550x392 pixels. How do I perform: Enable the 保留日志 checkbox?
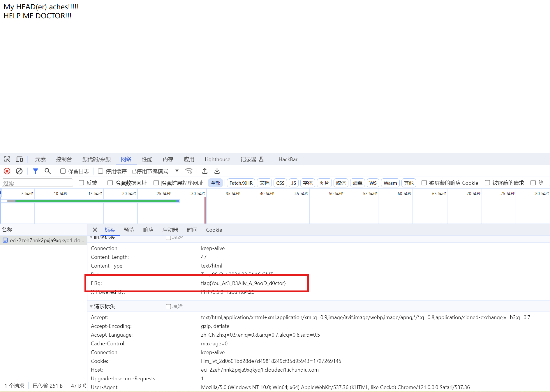click(x=63, y=171)
